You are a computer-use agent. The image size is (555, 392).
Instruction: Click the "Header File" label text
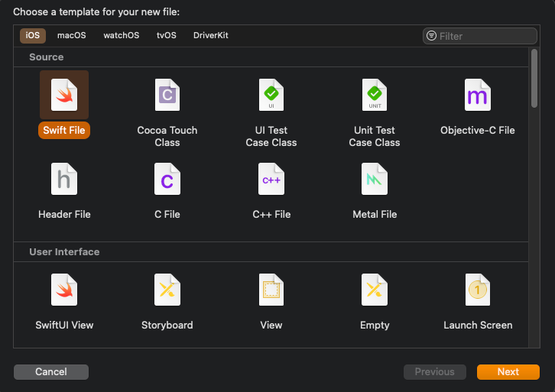coord(64,214)
